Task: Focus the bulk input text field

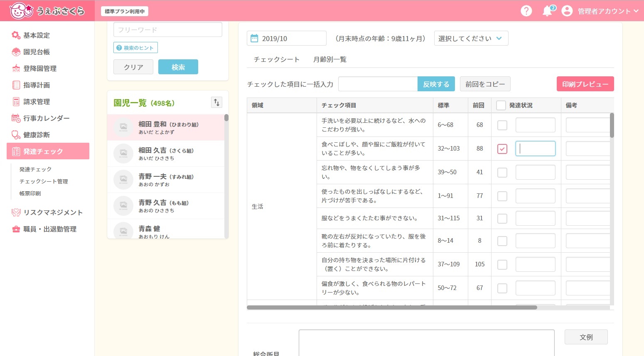Action: click(378, 84)
